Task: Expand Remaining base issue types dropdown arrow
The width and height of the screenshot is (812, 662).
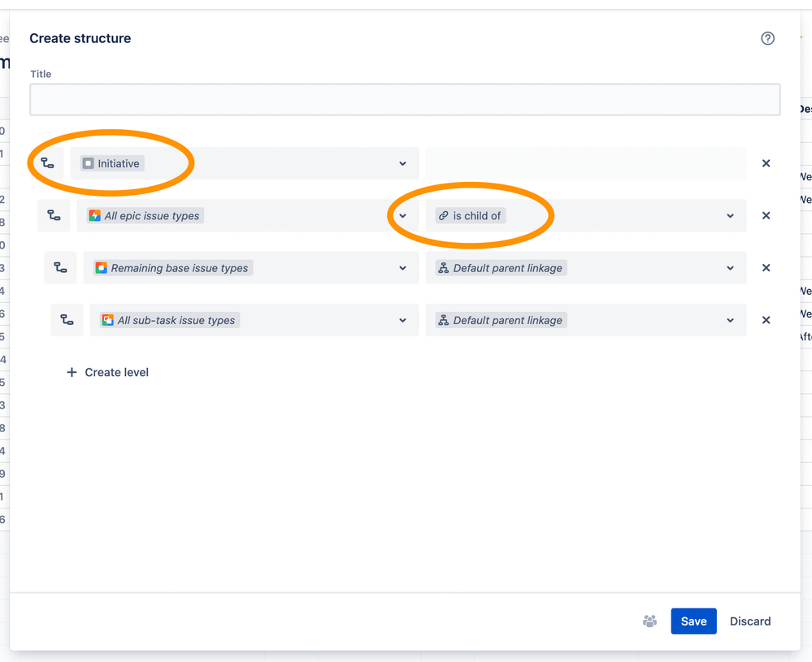Action: click(402, 268)
